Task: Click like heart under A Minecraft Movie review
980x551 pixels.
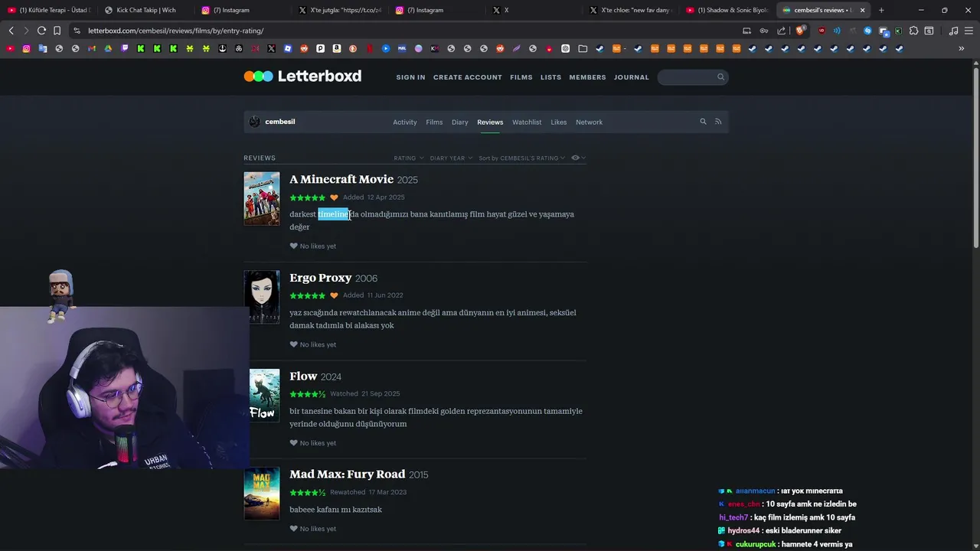Action: (x=293, y=246)
